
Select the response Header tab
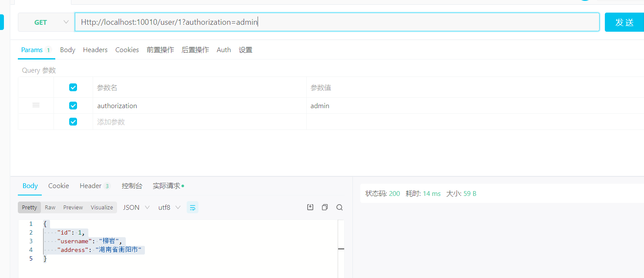(95, 186)
